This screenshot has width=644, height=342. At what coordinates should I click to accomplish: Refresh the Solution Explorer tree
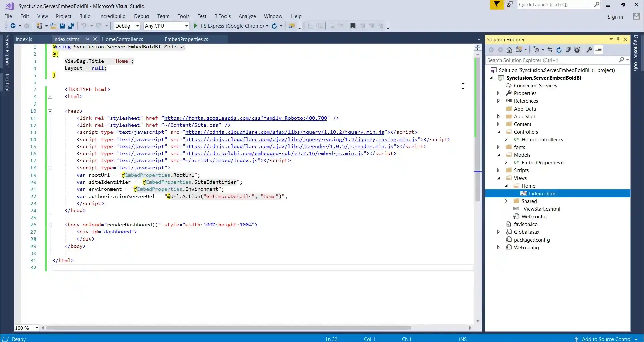pos(559,50)
